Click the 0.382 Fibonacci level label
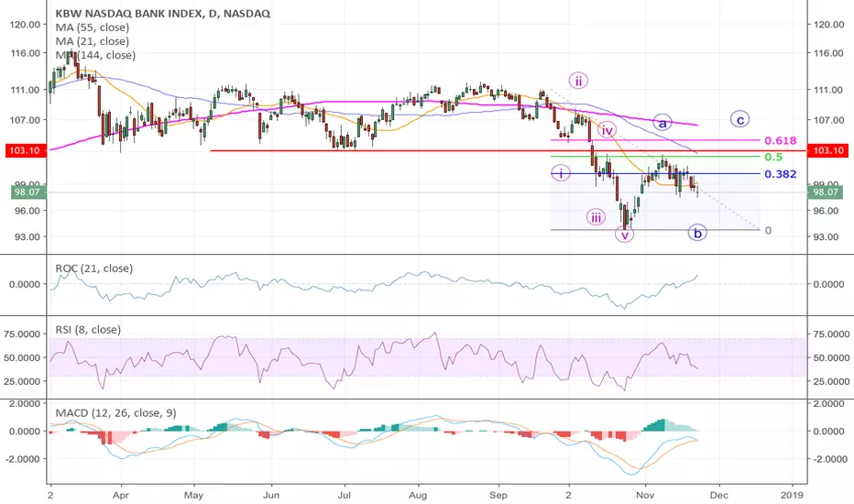The height and width of the screenshot is (504, 854). point(780,174)
